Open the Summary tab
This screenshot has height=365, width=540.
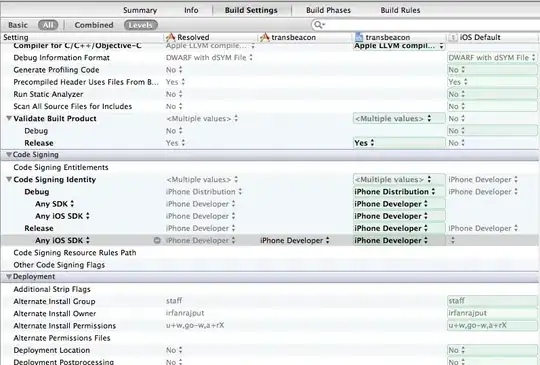click(x=140, y=10)
